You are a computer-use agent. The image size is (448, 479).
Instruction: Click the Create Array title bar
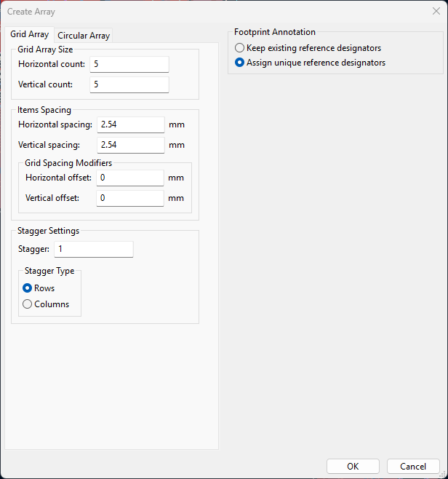click(x=218, y=11)
